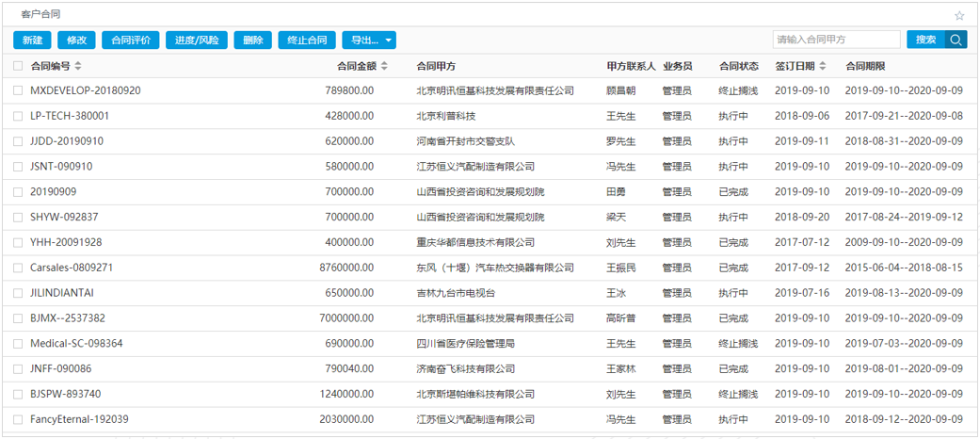This screenshot has width=980, height=439.
Task: Click the magnifier search icon
Action: [956, 40]
